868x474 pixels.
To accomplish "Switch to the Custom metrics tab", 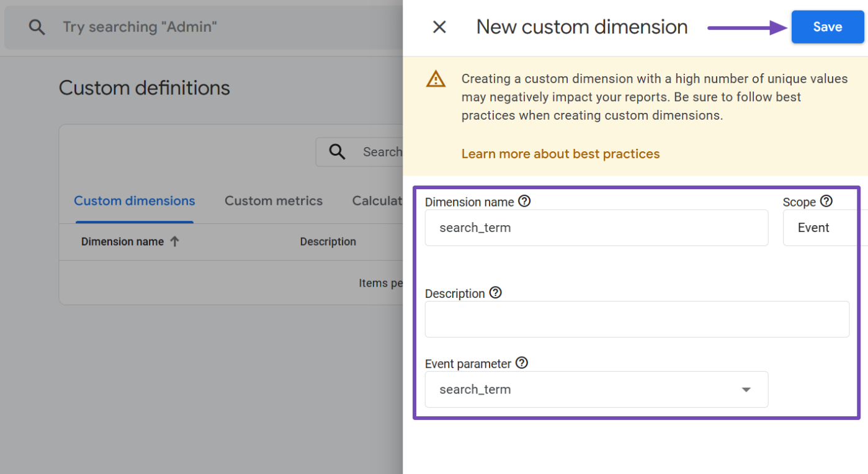I will point(274,201).
